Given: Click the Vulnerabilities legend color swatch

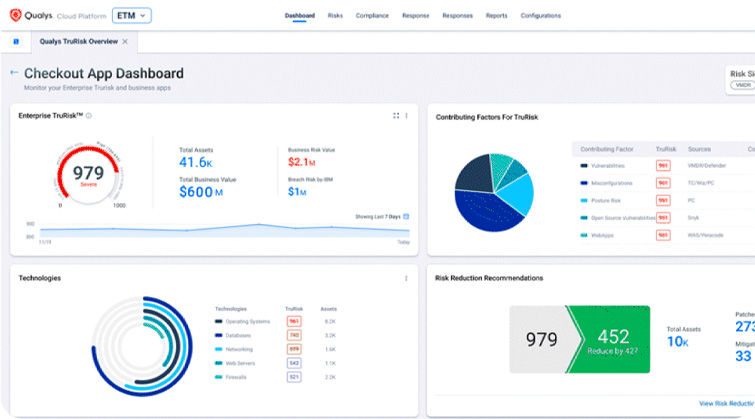Looking at the screenshot, I should click(583, 165).
